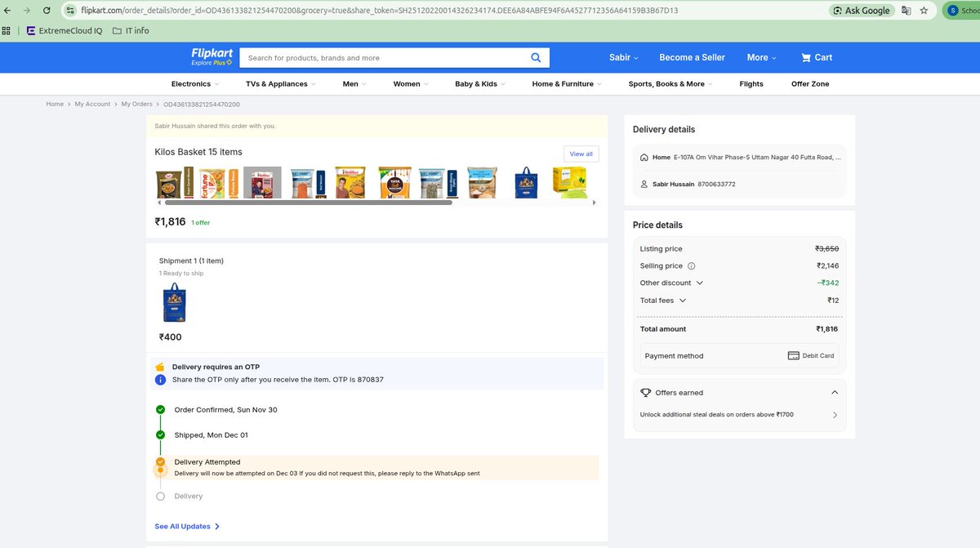Open the yellow box product thumbnail in basket
Screen dimensions: 980x548
[x=569, y=183]
